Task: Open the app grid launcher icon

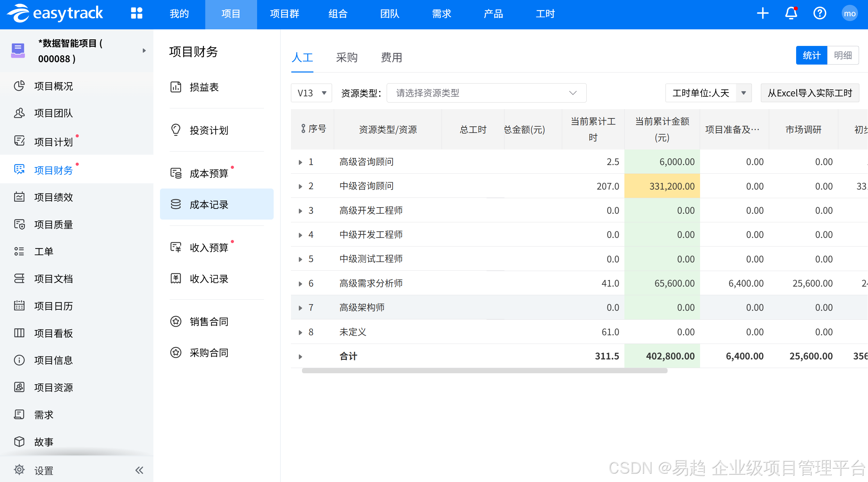Action: [x=136, y=13]
